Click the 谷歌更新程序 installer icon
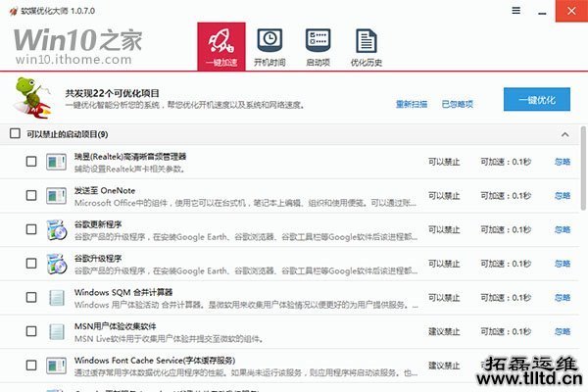Screen dimensions: 588x392 [x=56, y=230]
